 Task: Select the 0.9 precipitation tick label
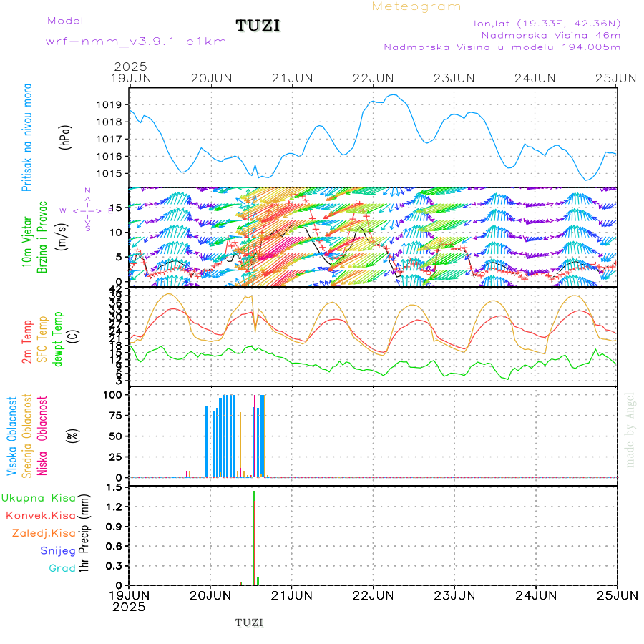point(114,527)
